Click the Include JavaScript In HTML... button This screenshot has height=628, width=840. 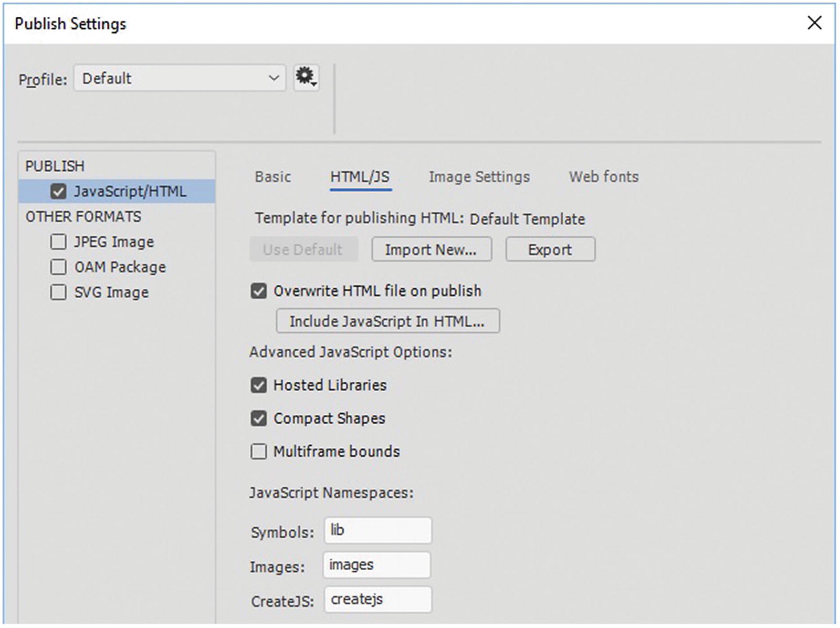(387, 321)
